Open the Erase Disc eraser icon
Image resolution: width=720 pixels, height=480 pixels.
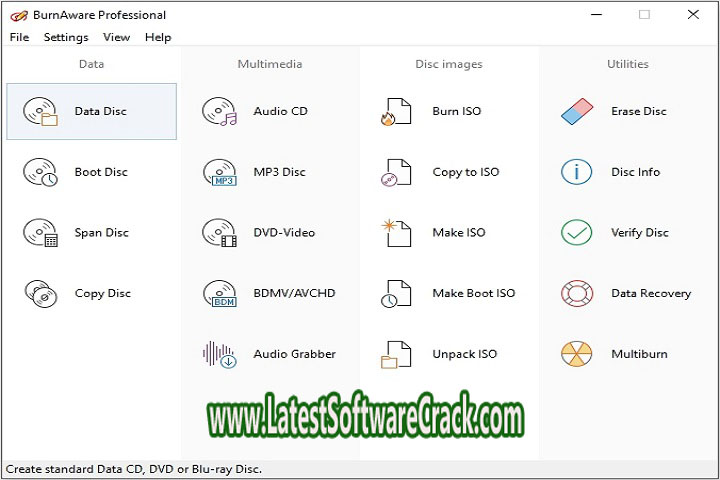point(577,112)
